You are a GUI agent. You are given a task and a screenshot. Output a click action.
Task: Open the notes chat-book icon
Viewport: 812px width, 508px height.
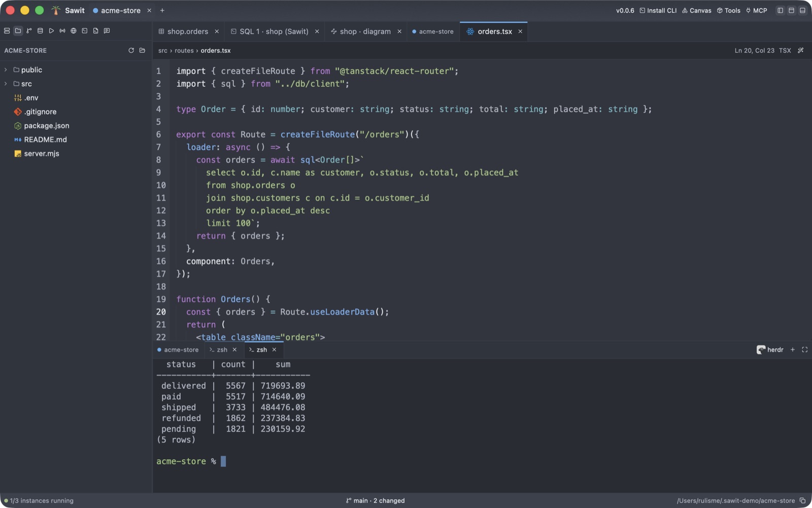pyautogui.click(x=107, y=31)
